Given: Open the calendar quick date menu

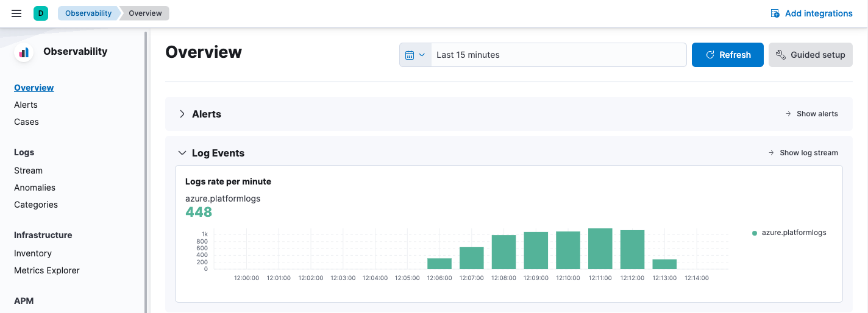Looking at the screenshot, I should 415,55.
